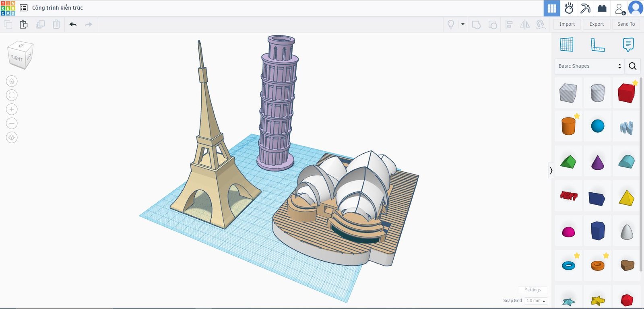Click the Export button

click(x=597, y=24)
